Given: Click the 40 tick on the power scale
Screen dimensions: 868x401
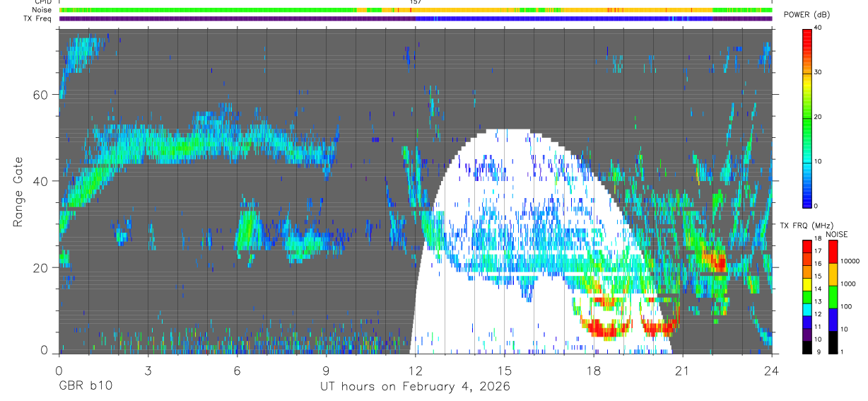Looking at the screenshot, I should click(817, 28).
